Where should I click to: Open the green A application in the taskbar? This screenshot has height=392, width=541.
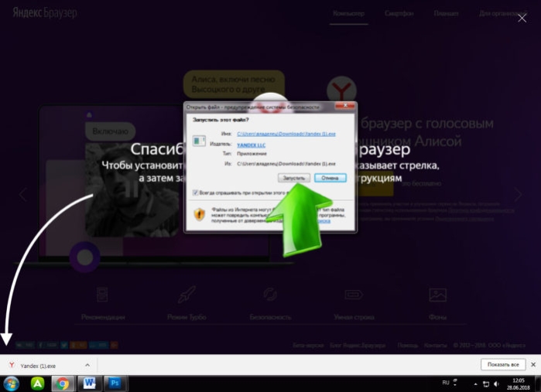point(38,383)
